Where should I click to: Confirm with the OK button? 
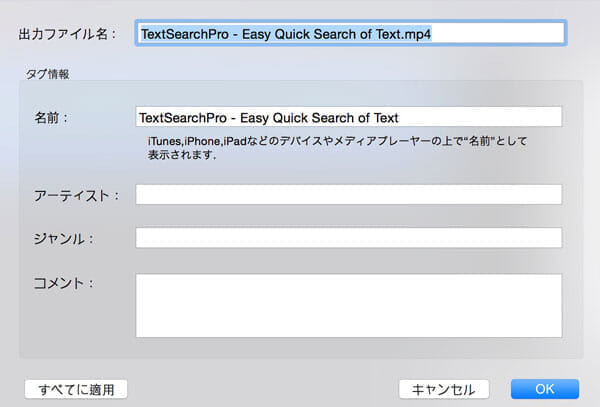(545, 389)
